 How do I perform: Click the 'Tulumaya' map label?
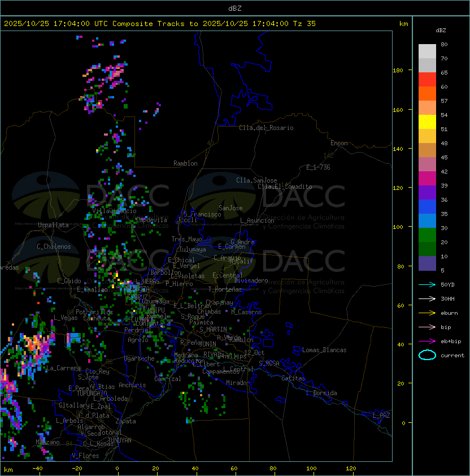tap(193, 249)
